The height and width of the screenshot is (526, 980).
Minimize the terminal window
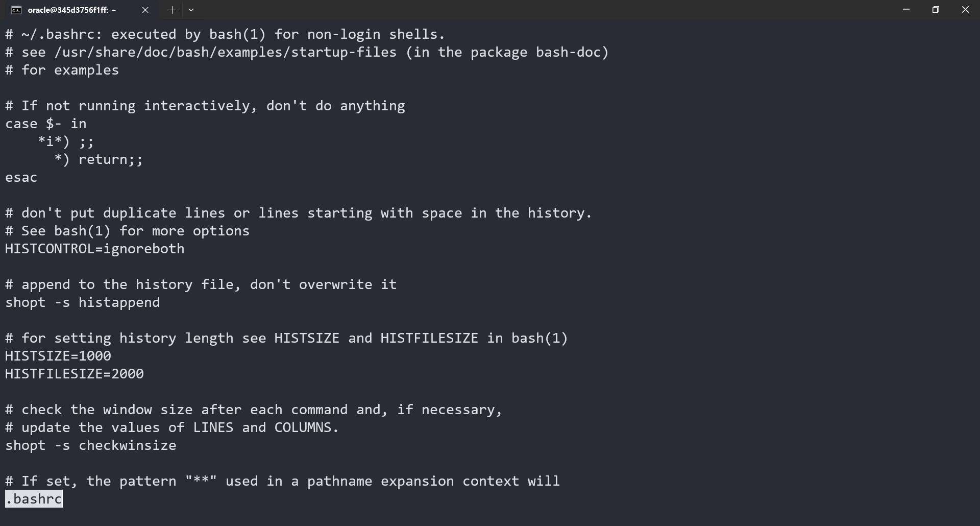click(906, 10)
